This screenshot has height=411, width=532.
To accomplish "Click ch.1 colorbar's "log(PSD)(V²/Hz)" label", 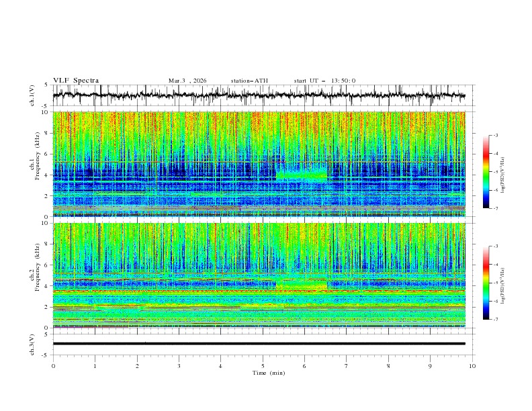I will coord(502,175).
